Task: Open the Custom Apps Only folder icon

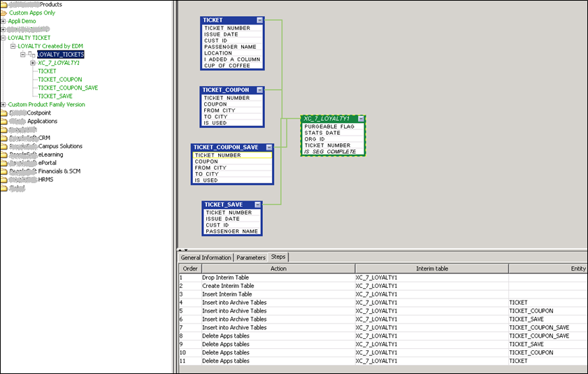Action: 4,13
